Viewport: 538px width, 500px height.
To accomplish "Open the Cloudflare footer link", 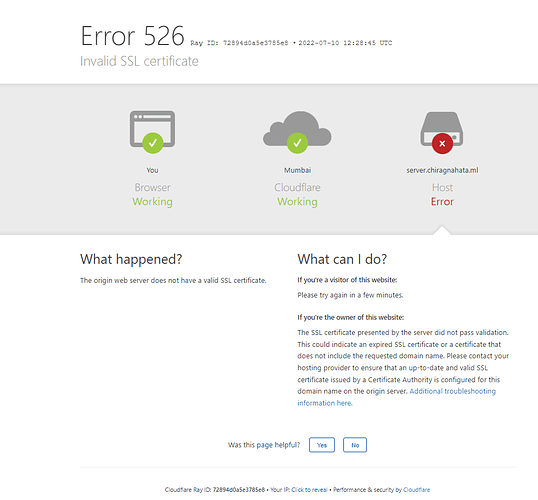I will tap(417, 490).
